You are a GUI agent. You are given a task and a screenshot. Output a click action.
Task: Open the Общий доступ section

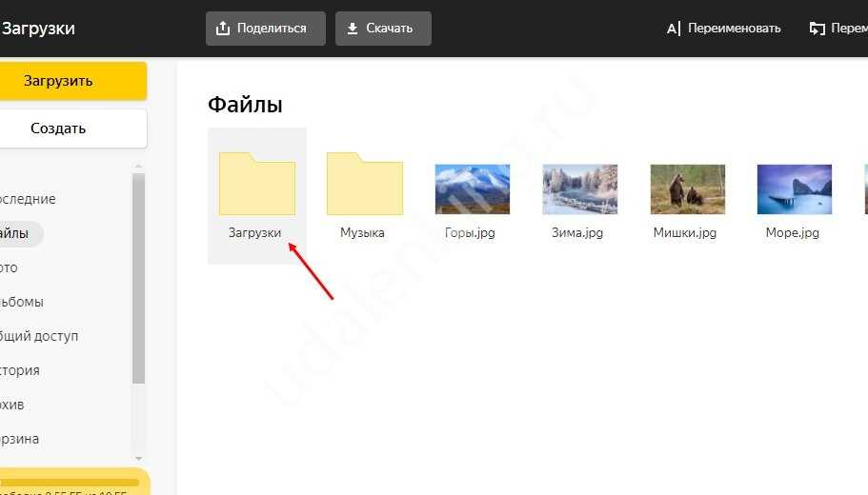40,336
